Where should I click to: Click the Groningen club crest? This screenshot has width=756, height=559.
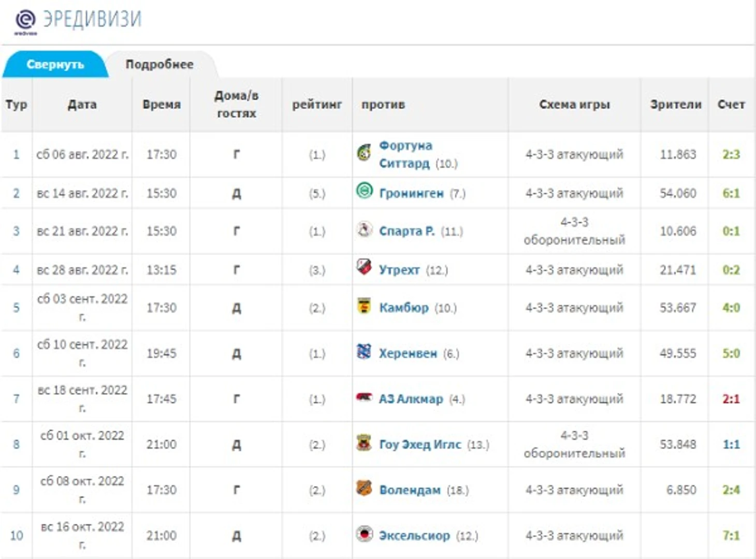point(365,191)
